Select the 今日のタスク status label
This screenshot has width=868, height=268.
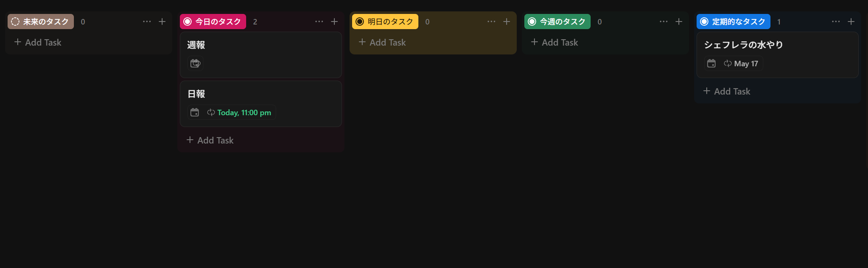(213, 22)
